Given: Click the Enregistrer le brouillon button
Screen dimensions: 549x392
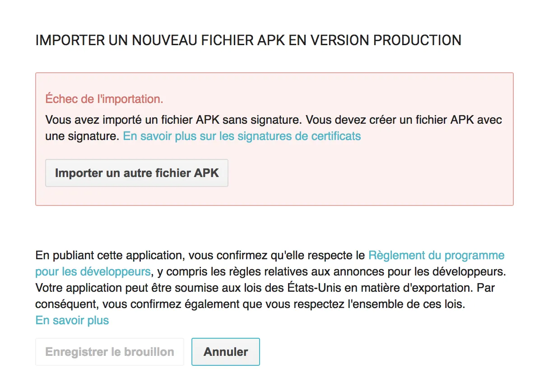Looking at the screenshot, I should coord(110,352).
